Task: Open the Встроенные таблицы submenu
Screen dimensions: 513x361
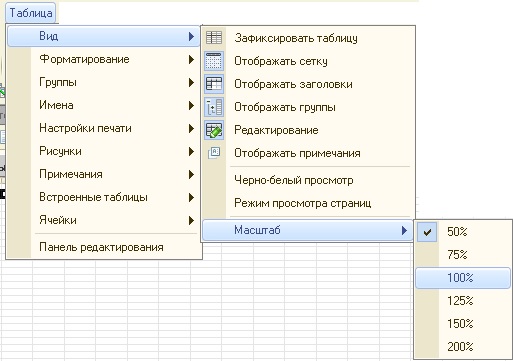Action: tap(103, 197)
